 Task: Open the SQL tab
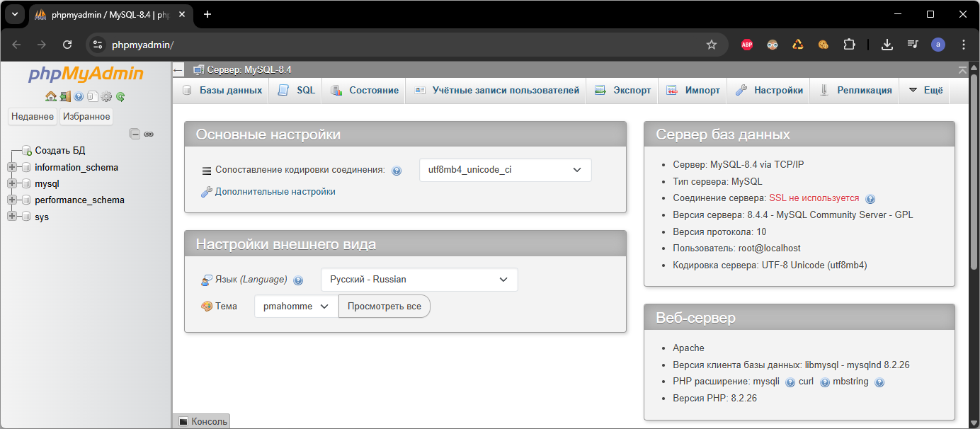point(297,91)
